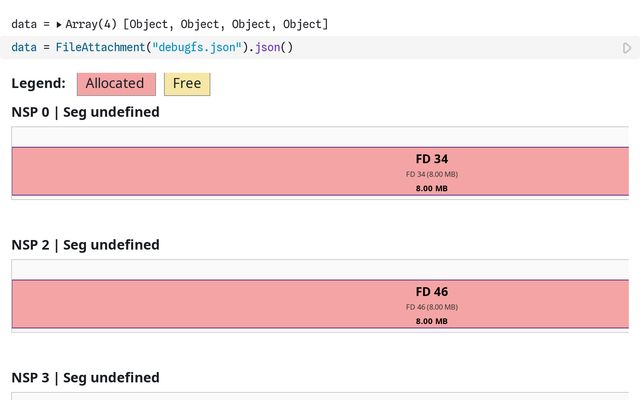Click bold 8.00 MB under FD 46

point(432,321)
